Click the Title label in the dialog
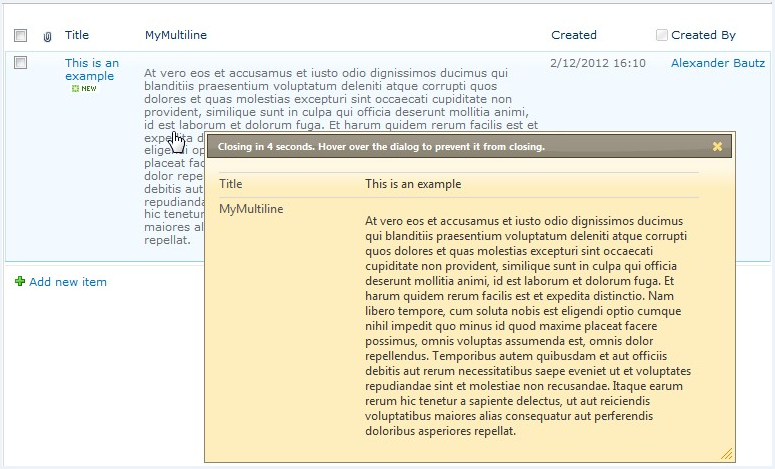775x469 pixels. (x=231, y=184)
